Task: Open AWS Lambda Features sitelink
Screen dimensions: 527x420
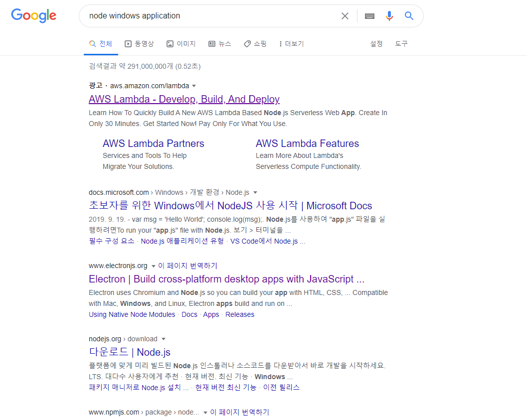Action: pos(307,143)
